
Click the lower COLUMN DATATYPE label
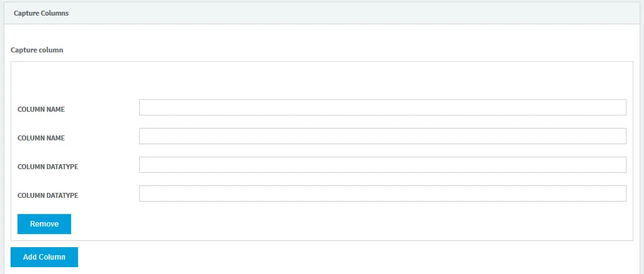pyautogui.click(x=47, y=195)
